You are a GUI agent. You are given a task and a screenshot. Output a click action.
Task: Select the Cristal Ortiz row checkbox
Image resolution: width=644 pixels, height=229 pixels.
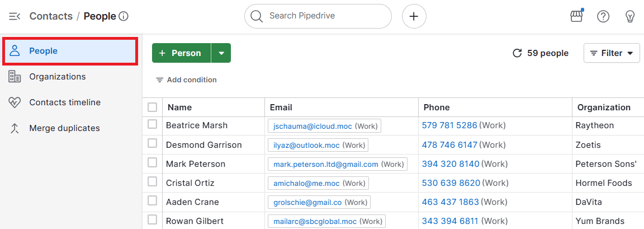[153, 182]
